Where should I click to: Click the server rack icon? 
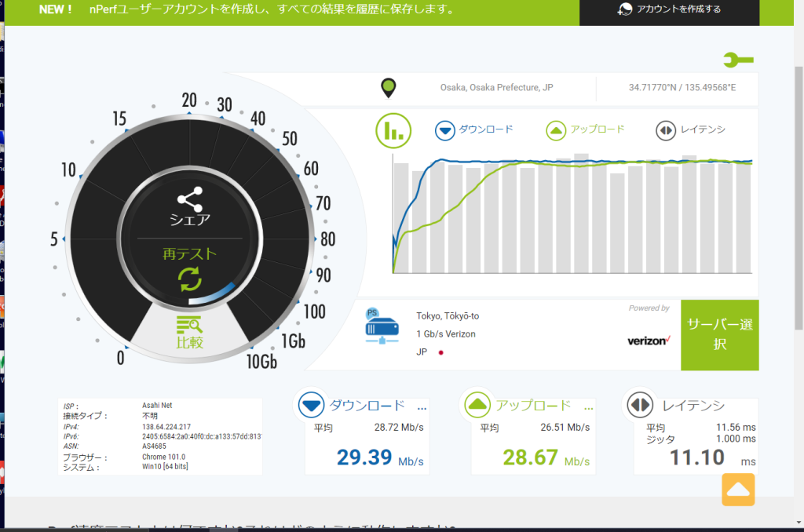pyautogui.click(x=382, y=326)
